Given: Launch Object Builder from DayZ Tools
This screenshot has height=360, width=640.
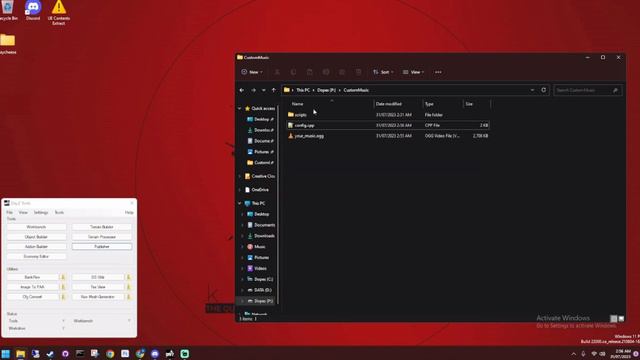Looking at the screenshot, I should (x=36, y=237).
